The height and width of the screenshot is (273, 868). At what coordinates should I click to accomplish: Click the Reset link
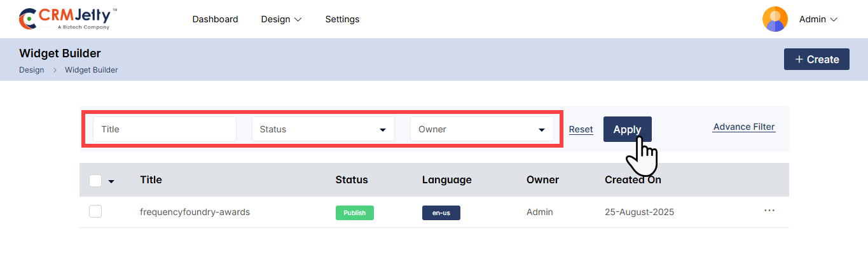click(581, 129)
